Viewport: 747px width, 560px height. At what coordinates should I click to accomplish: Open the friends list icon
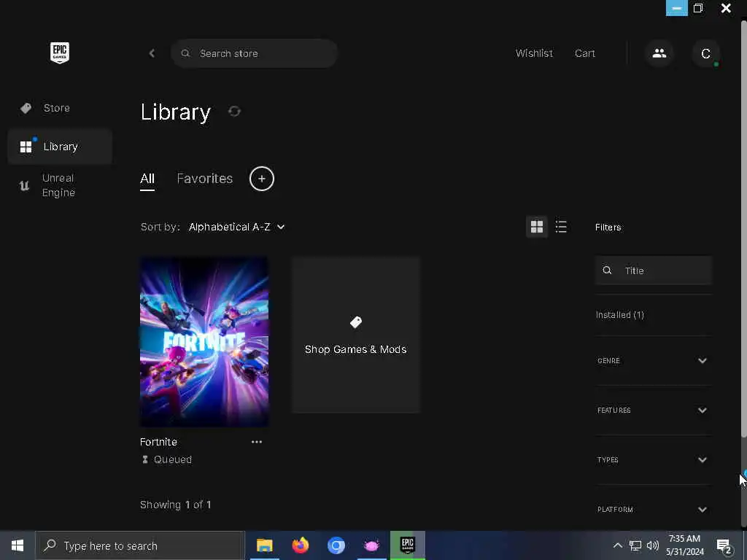coord(659,53)
